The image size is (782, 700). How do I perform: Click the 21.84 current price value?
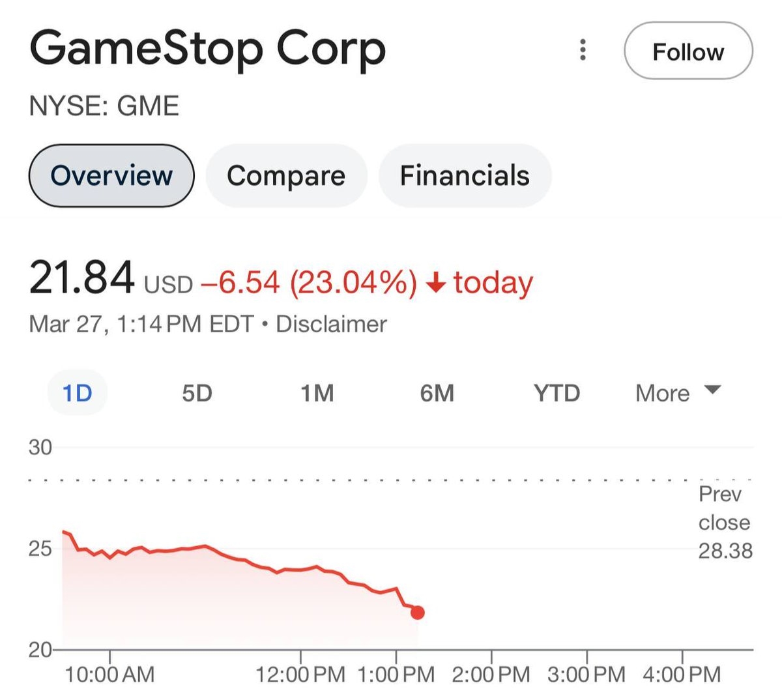click(x=82, y=278)
